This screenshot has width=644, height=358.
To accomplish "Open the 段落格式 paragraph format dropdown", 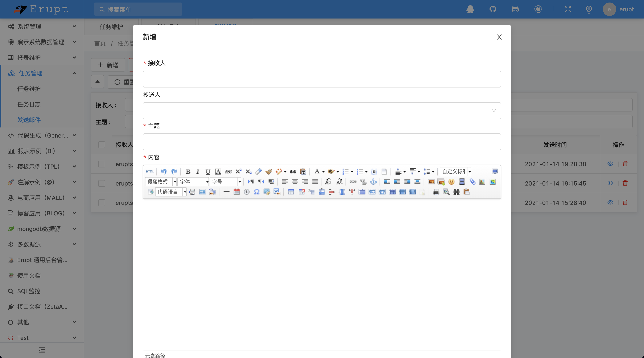I will coord(161,182).
